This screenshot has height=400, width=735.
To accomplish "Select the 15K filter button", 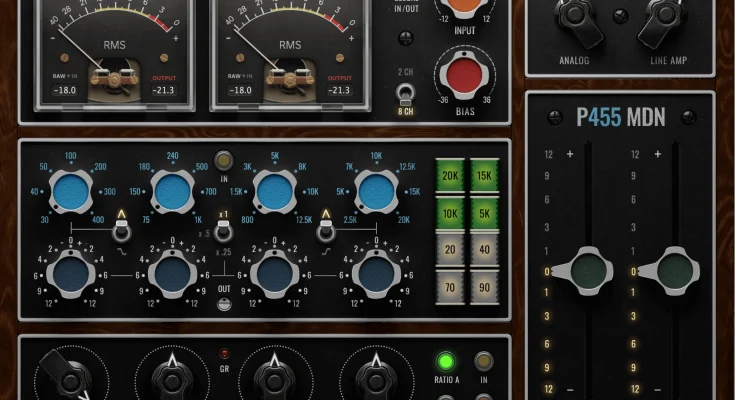I will tap(484, 176).
